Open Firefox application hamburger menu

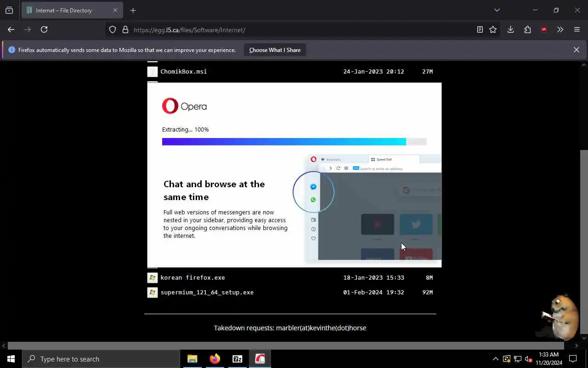(x=577, y=29)
